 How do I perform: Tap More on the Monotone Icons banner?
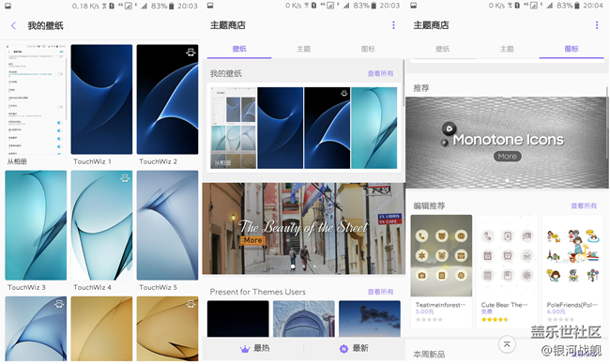pos(508,157)
